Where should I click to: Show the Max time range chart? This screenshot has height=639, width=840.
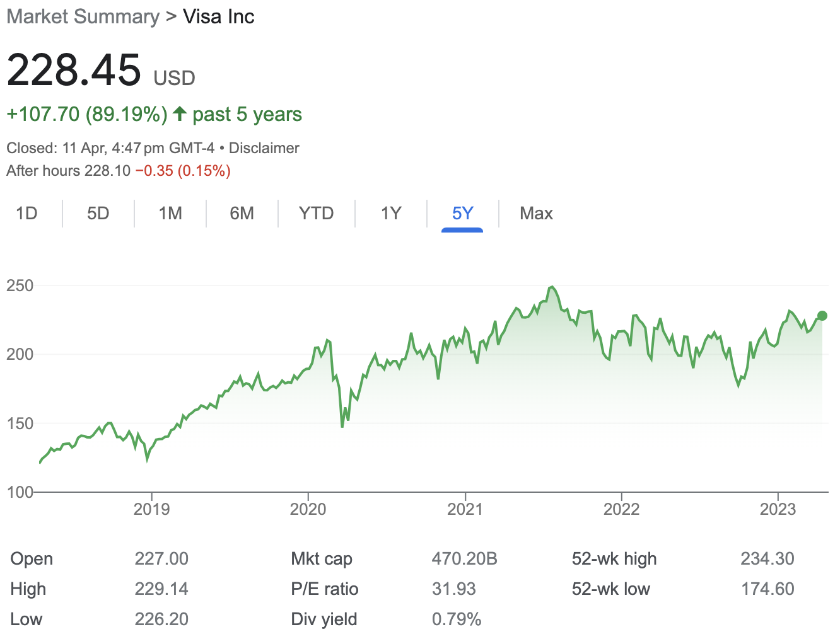(536, 214)
